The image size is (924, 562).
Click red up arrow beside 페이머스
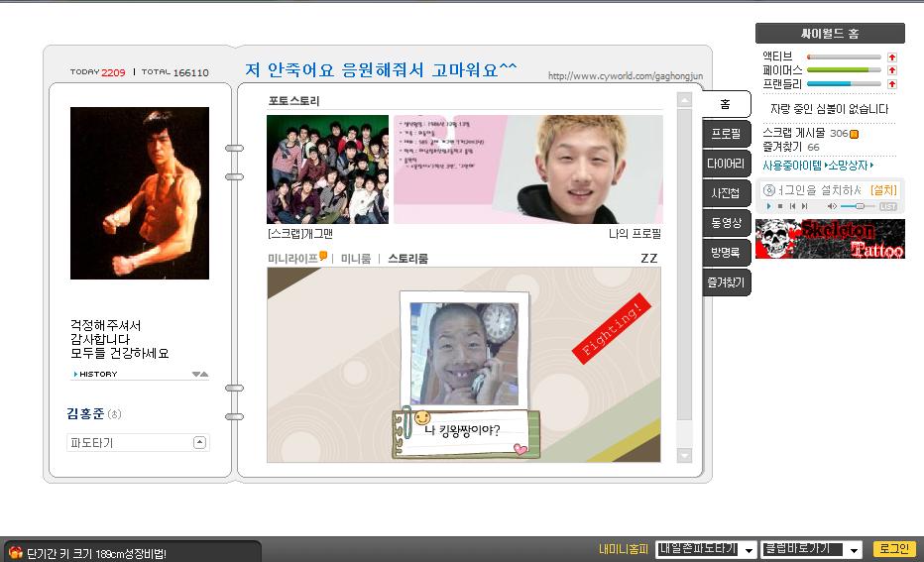click(x=892, y=70)
